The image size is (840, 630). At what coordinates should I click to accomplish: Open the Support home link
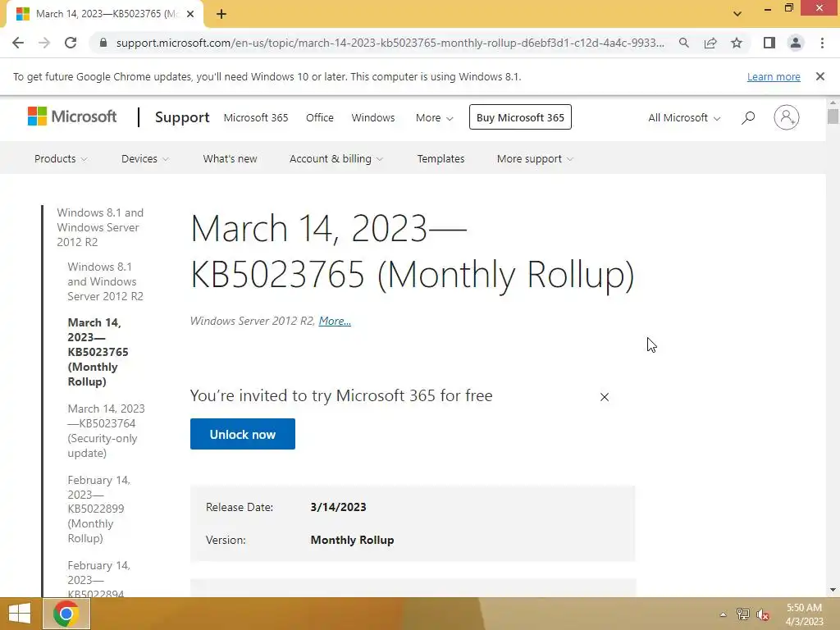[x=182, y=117]
